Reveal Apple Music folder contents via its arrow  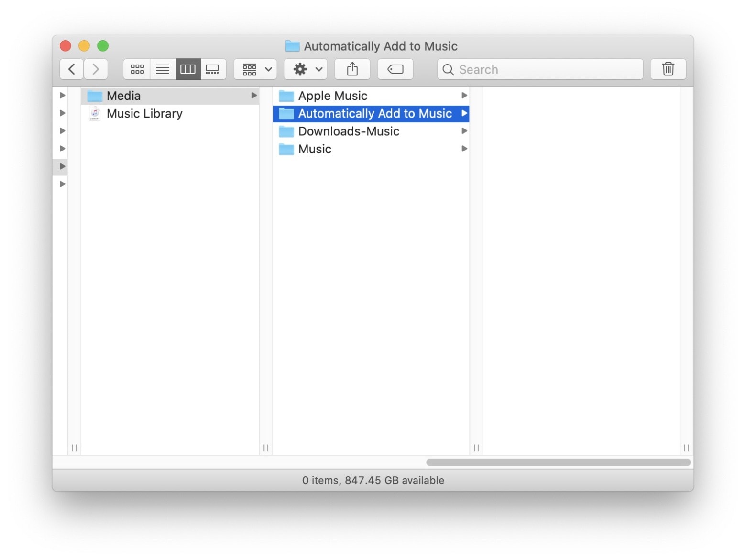coord(463,95)
